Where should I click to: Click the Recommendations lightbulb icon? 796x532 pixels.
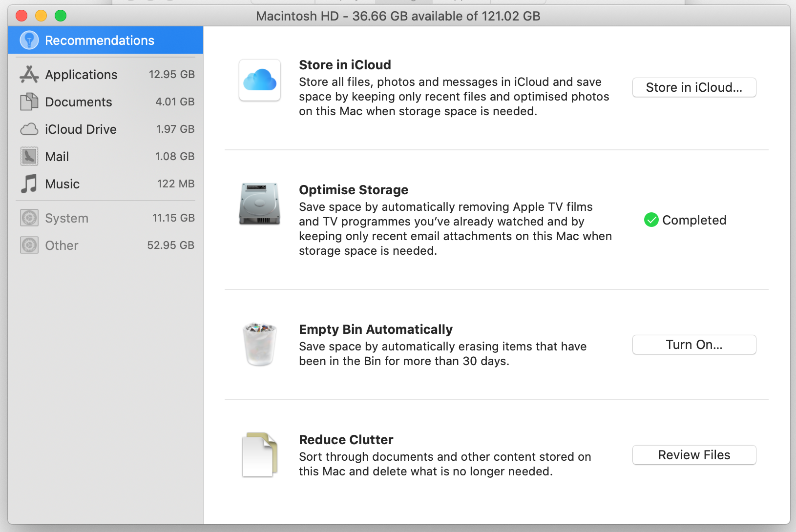[x=29, y=40]
